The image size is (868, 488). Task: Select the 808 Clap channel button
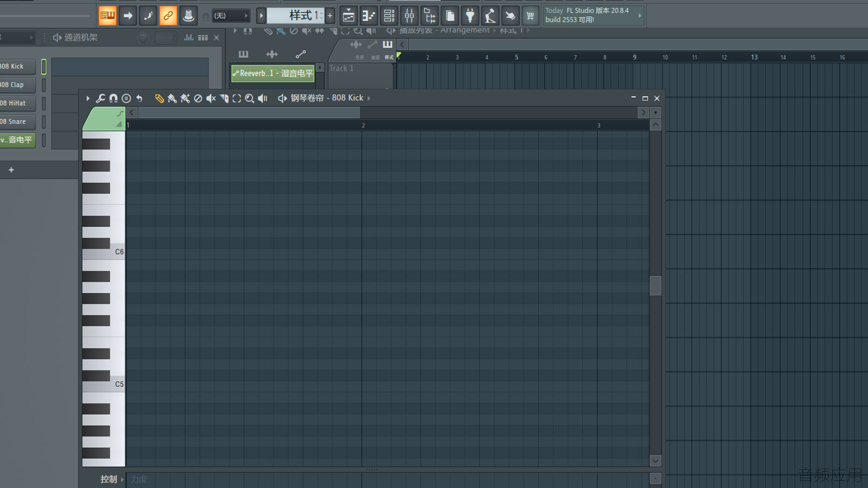pos(17,85)
